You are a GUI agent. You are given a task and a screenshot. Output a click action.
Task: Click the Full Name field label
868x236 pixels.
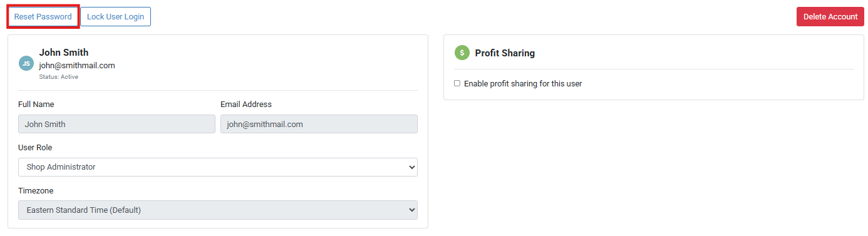pos(36,105)
